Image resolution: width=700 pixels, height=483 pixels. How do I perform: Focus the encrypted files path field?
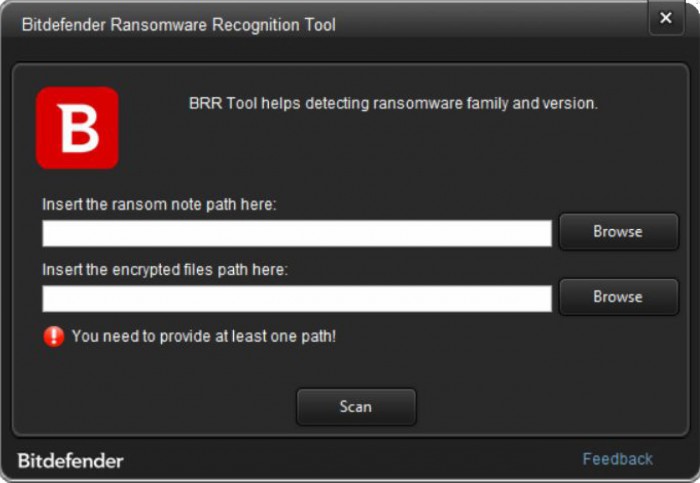pos(297,299)
